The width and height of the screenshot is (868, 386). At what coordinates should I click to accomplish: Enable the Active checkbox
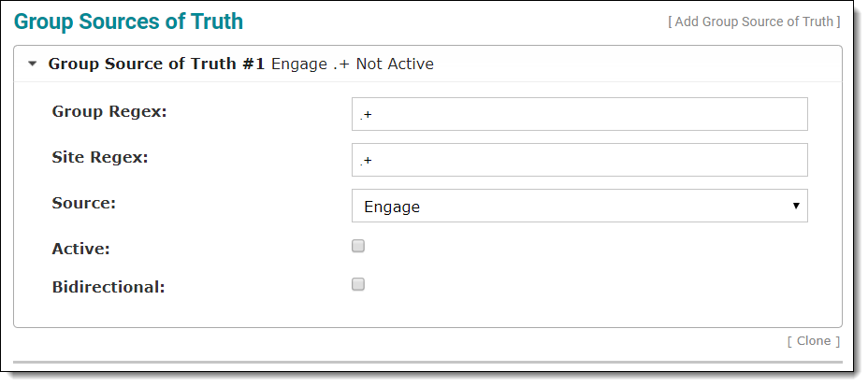coord(358,247)
